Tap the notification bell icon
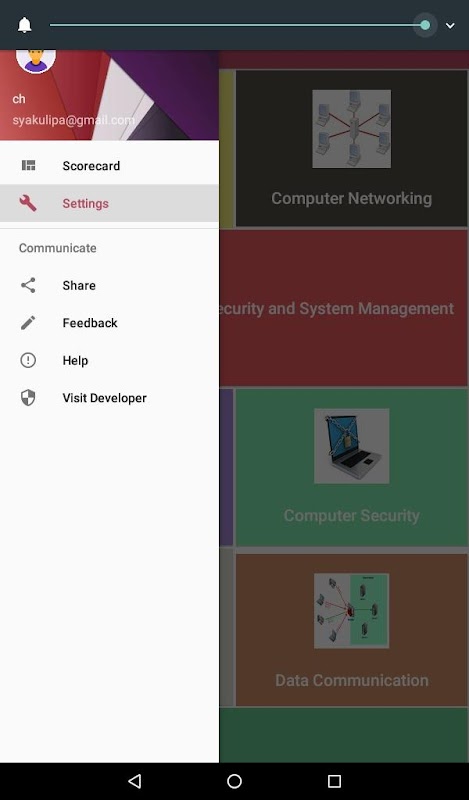Screen dimensions: 469x800 coord(24,25)
